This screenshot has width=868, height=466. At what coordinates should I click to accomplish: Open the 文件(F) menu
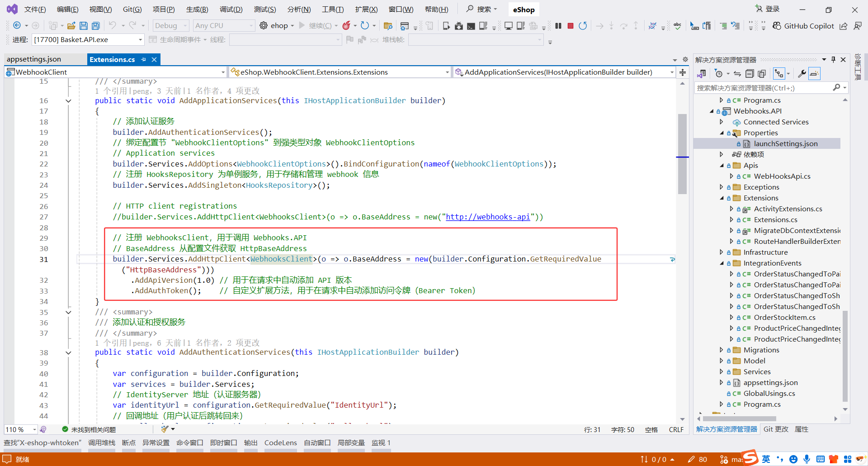[35, 10]
